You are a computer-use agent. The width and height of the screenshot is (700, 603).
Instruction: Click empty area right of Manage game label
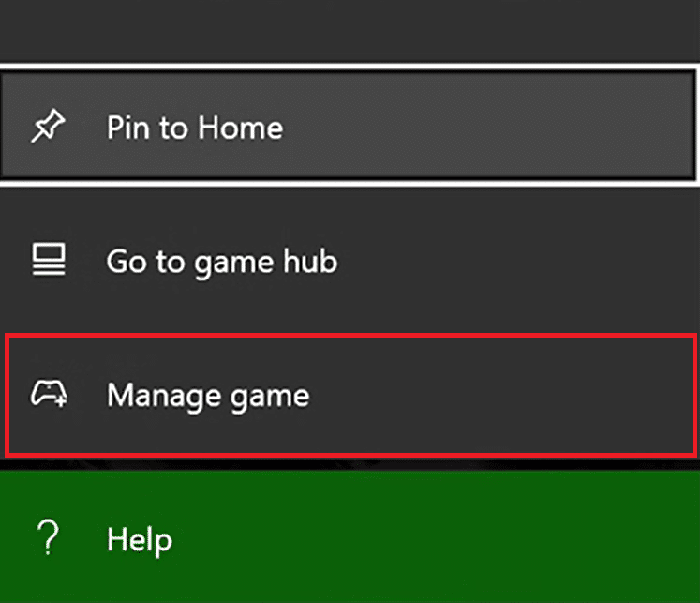pyautogui.click(x=506, y=395)
